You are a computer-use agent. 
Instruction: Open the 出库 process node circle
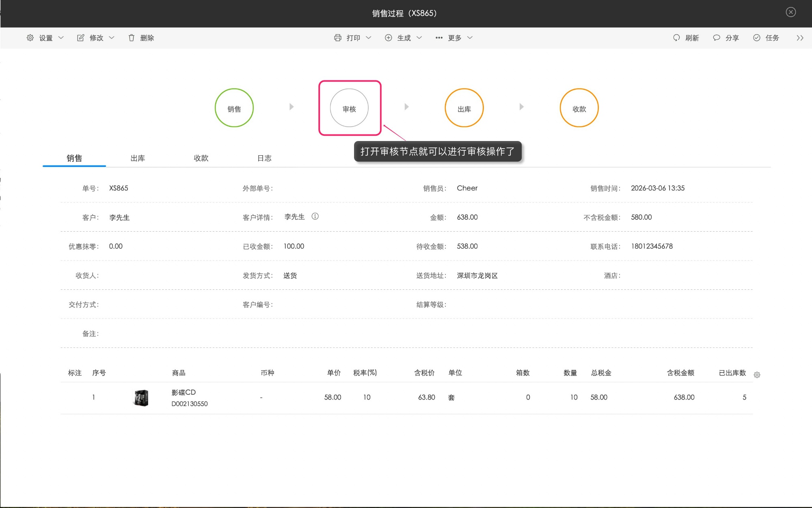coord(464,108)
